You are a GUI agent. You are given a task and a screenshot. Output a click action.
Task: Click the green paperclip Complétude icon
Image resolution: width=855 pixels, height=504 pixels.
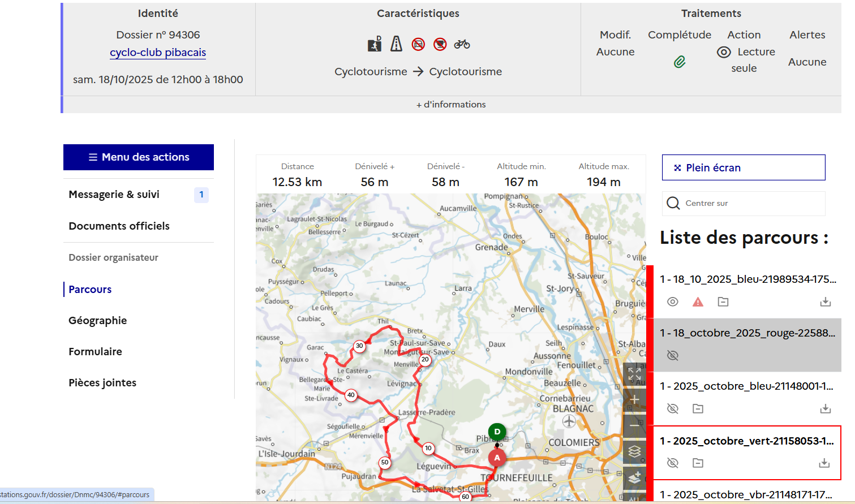(680, 62)
